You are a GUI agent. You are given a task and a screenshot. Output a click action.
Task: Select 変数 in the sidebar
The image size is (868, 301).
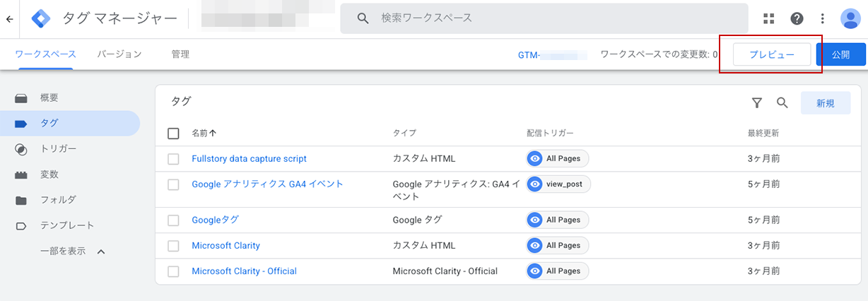[x=49, y=174]
